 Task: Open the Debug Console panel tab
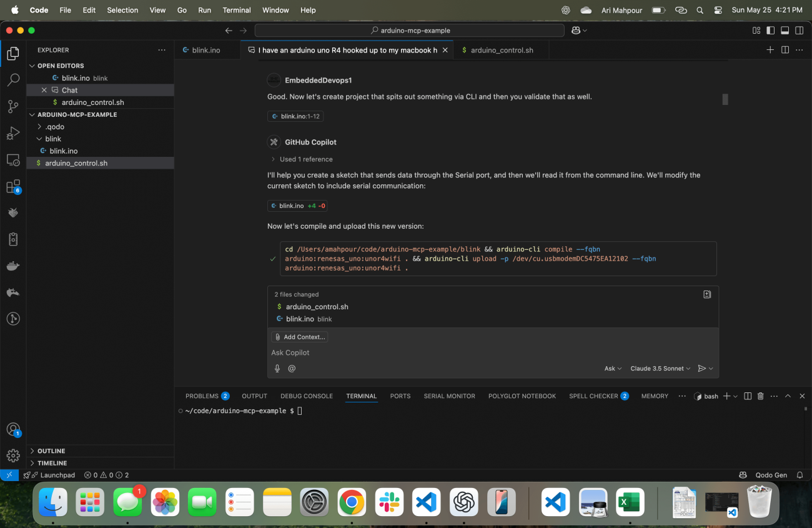[x=307, y=396]
